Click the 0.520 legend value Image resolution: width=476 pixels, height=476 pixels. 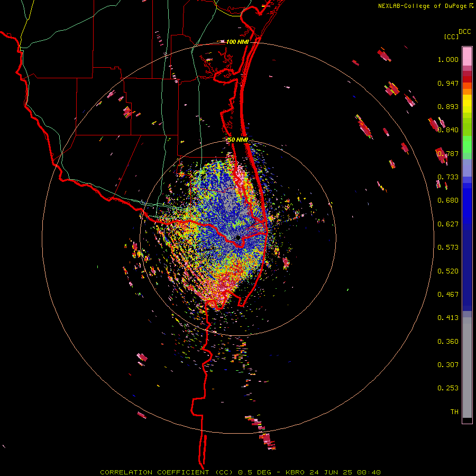click(x=448, y=271)
